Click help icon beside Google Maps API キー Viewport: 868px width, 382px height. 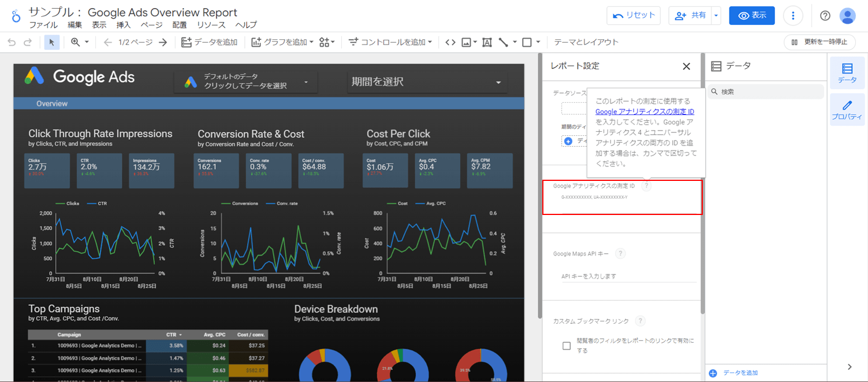[x=620, y=253]
